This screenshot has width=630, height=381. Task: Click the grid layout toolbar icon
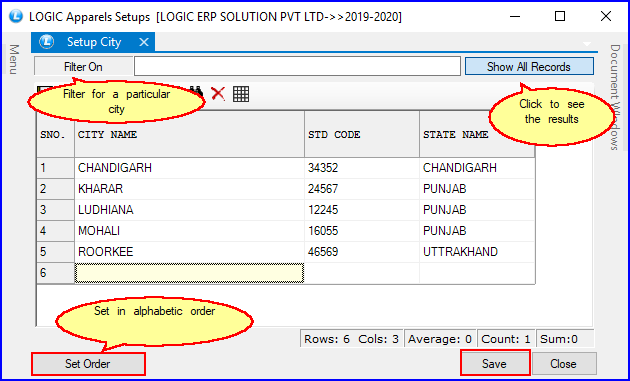tap(241, 94)
